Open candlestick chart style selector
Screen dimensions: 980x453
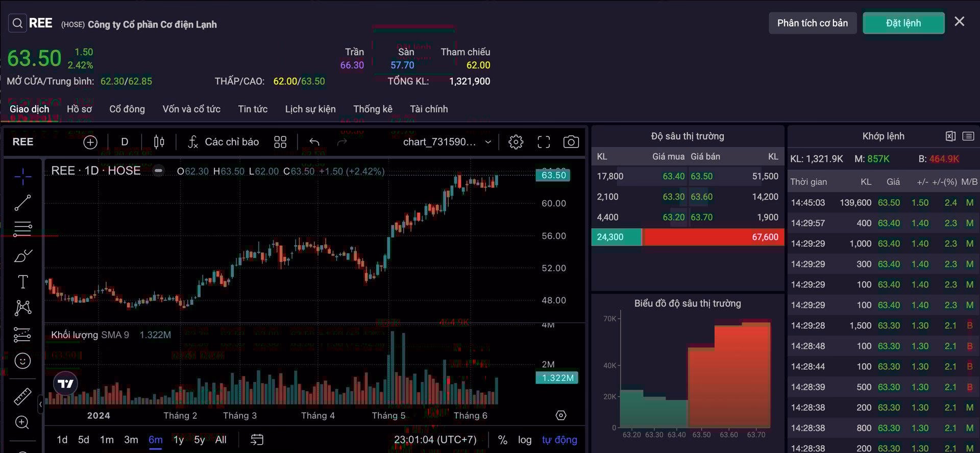click(159, 142)
